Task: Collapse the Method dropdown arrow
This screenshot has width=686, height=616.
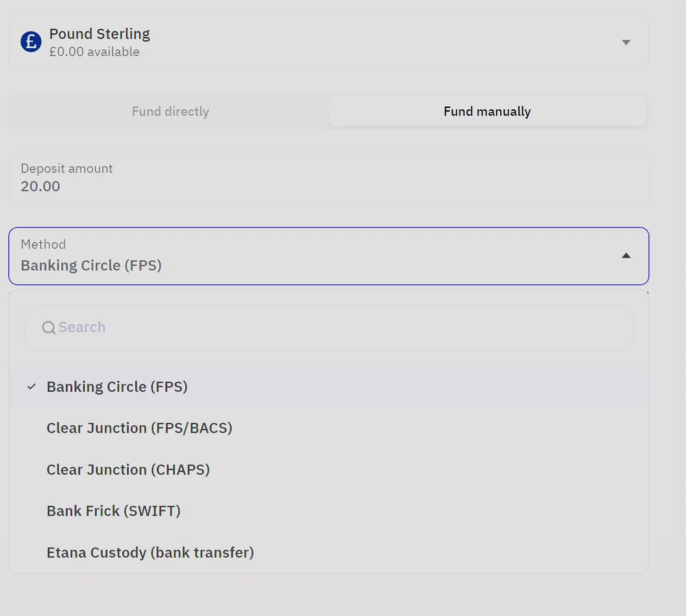Action: [626, 256]
